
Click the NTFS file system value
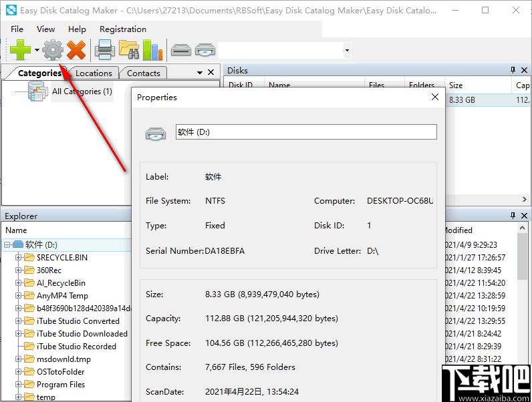pyautogui.click(x=215, y=200)
